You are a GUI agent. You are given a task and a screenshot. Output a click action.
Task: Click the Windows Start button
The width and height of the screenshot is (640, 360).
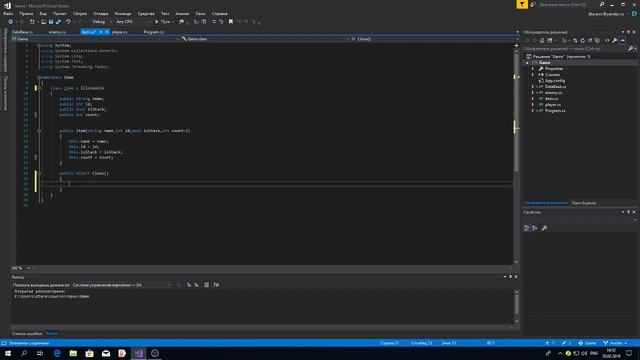(x=8, y=353)
